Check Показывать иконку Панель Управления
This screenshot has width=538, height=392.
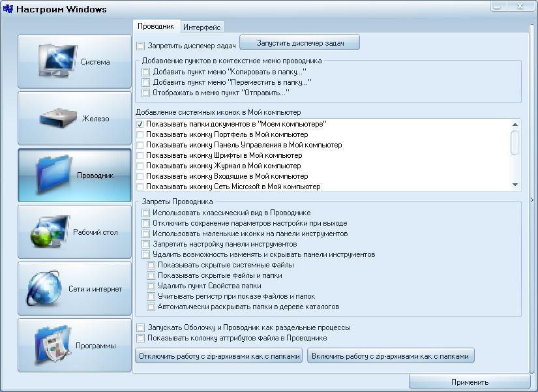click(x=140, y=145)
